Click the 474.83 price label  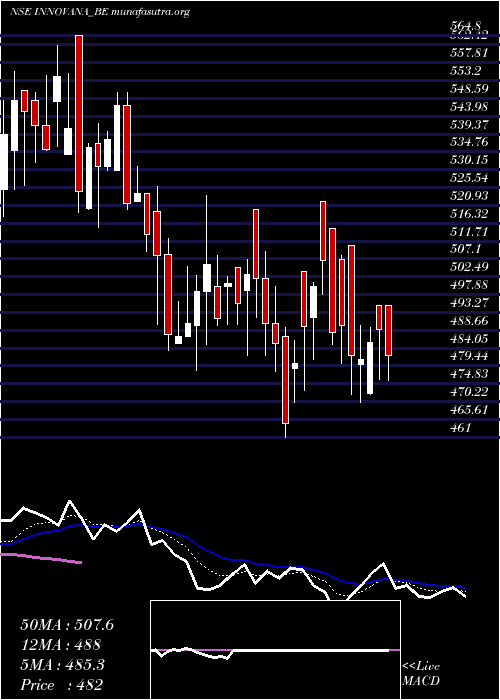469,375
